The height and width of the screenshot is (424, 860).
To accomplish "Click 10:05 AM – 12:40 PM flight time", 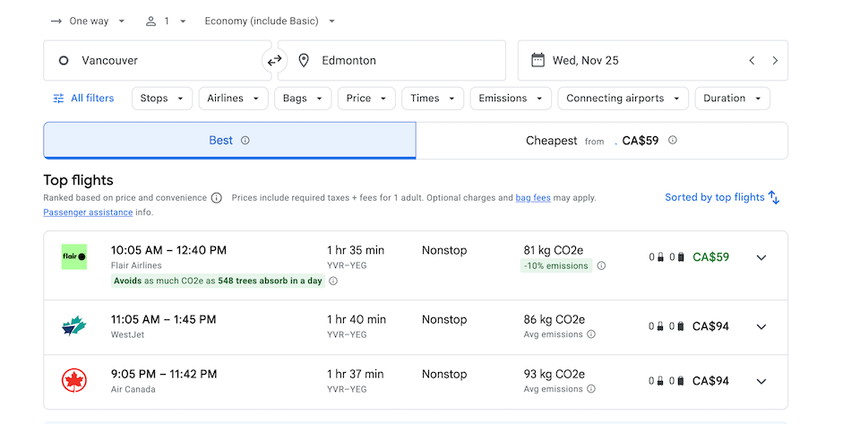I will 168,251.
